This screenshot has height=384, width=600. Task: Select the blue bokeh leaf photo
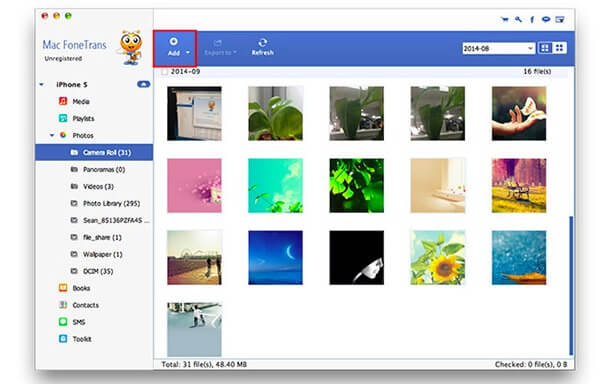tap(519, 257)
